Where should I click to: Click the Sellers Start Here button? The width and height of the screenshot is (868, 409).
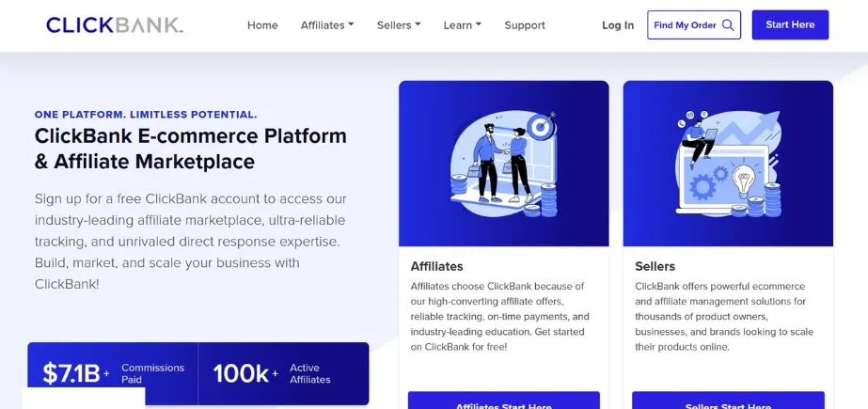728,401
